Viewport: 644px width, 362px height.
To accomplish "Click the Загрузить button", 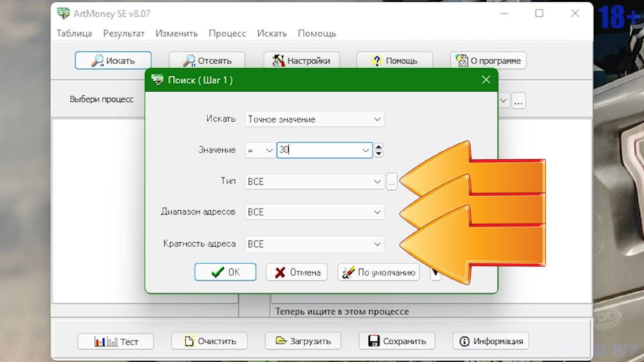I will 303,341.
